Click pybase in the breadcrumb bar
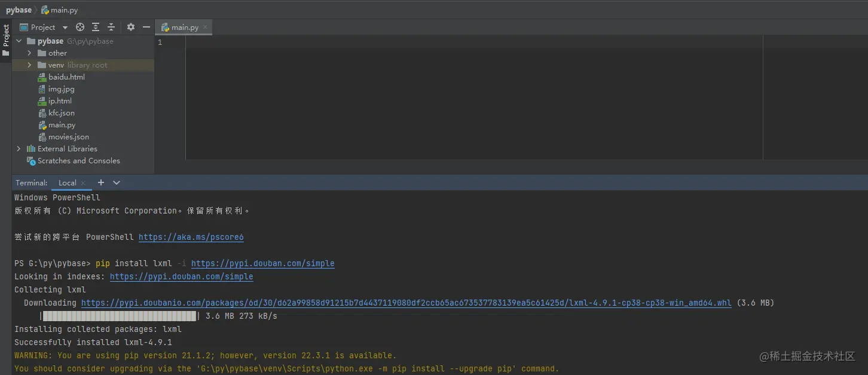 [x=19, y=10]
